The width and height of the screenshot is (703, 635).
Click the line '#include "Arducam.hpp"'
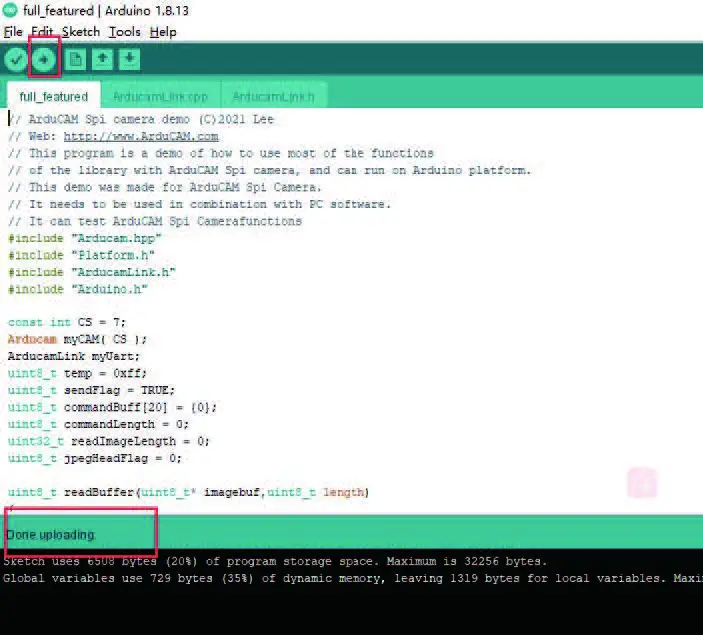tap(85, 238)
